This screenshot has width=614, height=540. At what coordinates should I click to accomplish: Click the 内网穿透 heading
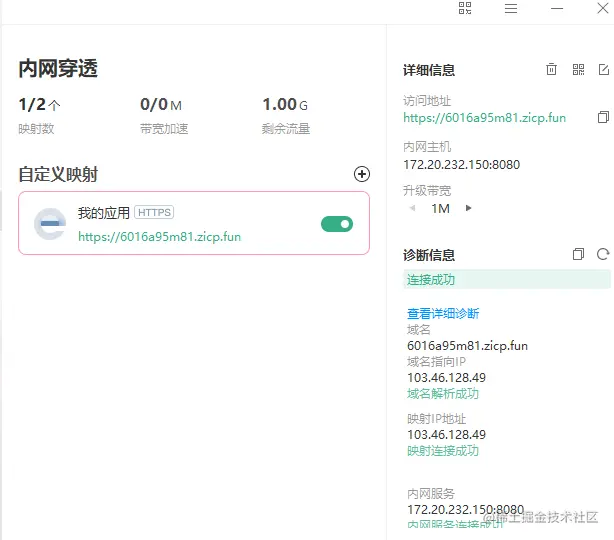point(58,68)
